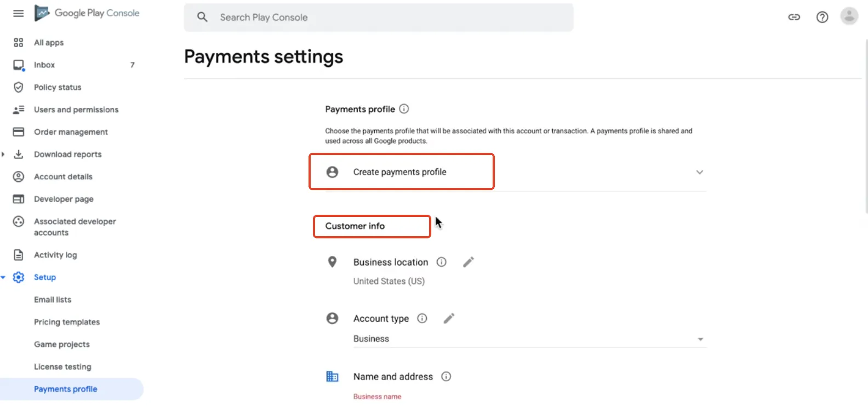Click the copy link icon in header
Viewport: 868px width, 406px height.
pos(794,17)
